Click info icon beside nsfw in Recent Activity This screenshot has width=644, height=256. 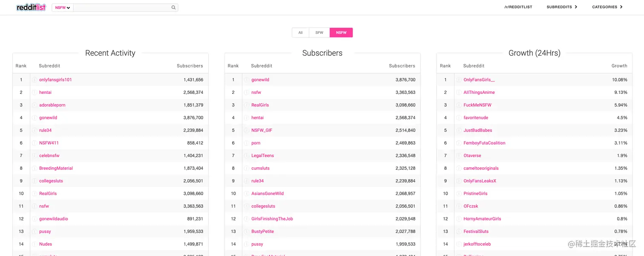34,206
